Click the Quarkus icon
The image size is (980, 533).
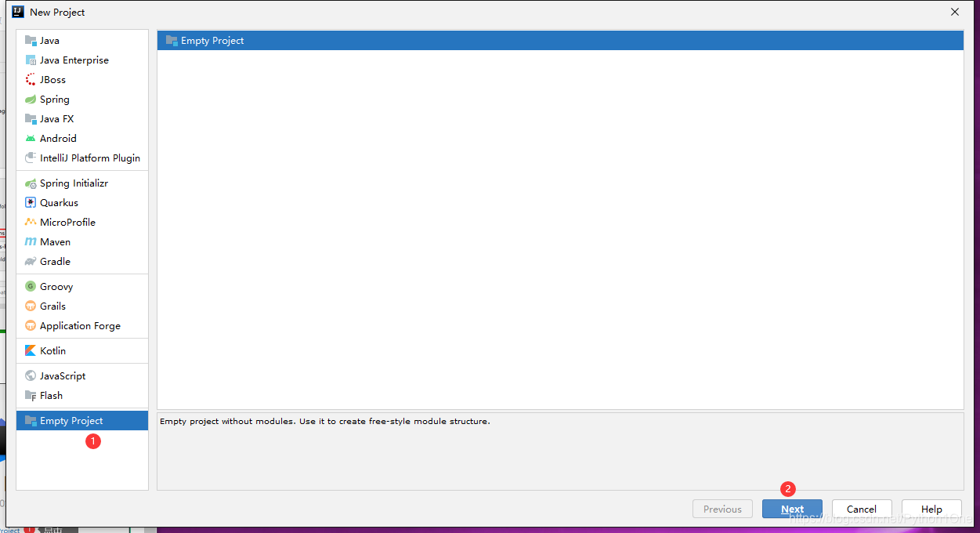click(x=31, y=203)
